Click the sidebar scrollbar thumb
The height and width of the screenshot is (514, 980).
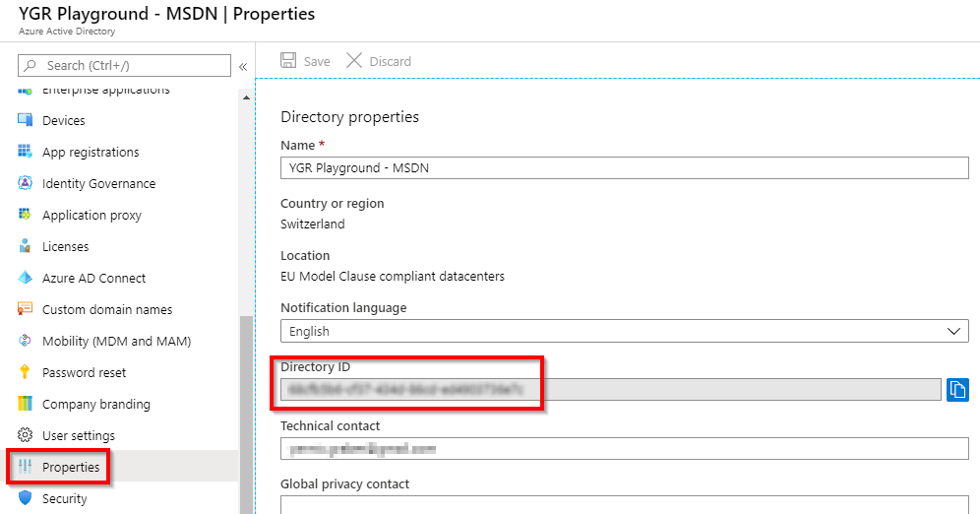click(x=246, y=415)
